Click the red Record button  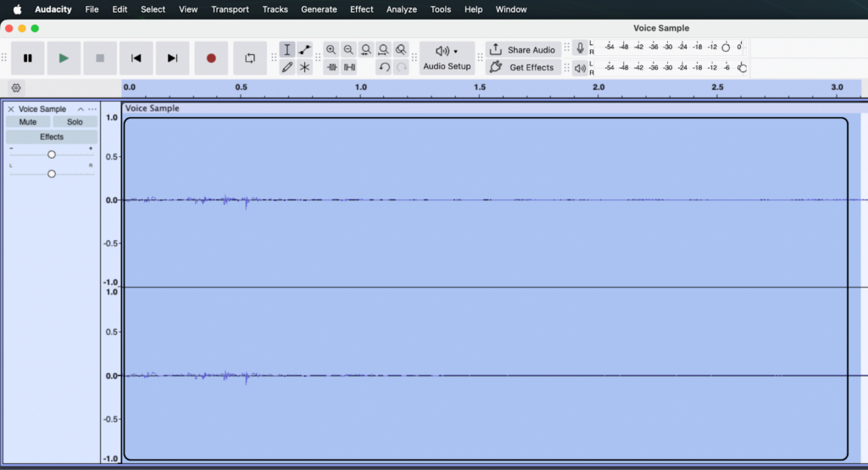click(211, 59)
